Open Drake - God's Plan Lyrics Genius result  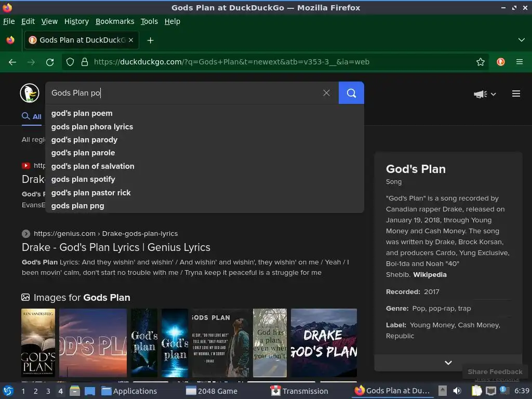pos(116,247)
